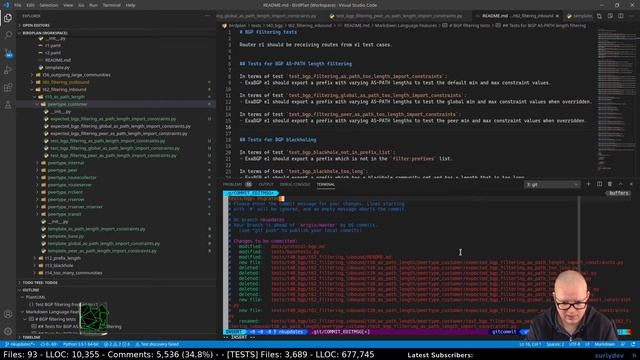Click the Spaces: 2 indentation status item
Screen dimensions: 640x360
[x=555, y=344]
